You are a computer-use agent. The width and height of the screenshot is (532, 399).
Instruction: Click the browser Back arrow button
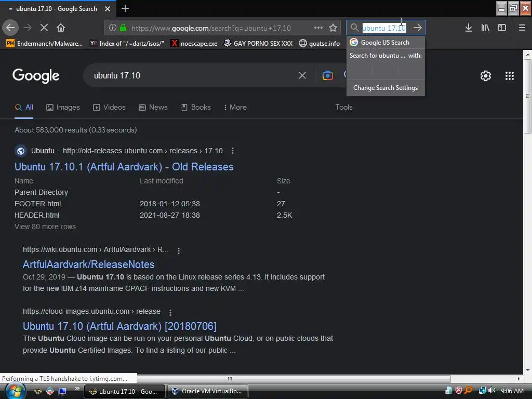tap(10, 28)
